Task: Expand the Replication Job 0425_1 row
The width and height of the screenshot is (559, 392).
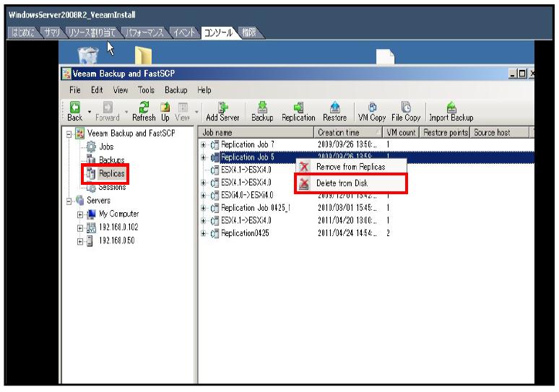Action: (x=203, y=208)
